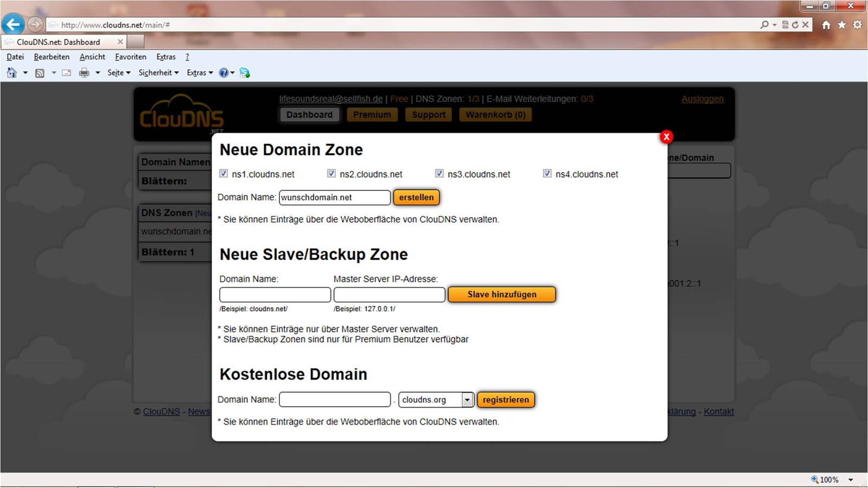Click the browser Back arrow button
The width and height of the screenshot is (868, 488).
(13, 24)
